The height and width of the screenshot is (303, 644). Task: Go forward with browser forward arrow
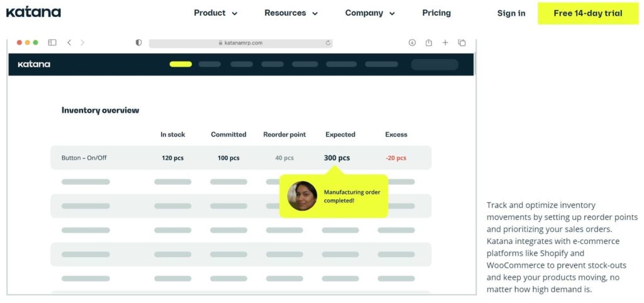coord(82,42)
